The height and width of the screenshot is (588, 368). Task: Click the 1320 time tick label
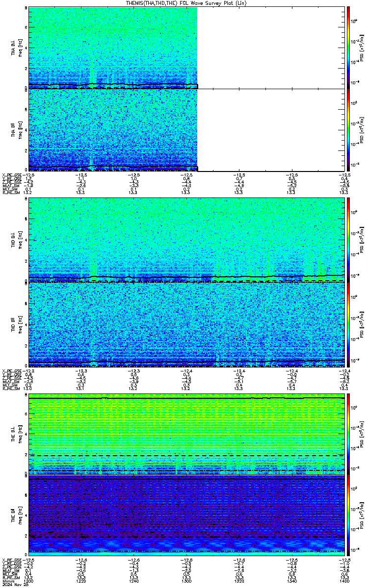[239, 582]
